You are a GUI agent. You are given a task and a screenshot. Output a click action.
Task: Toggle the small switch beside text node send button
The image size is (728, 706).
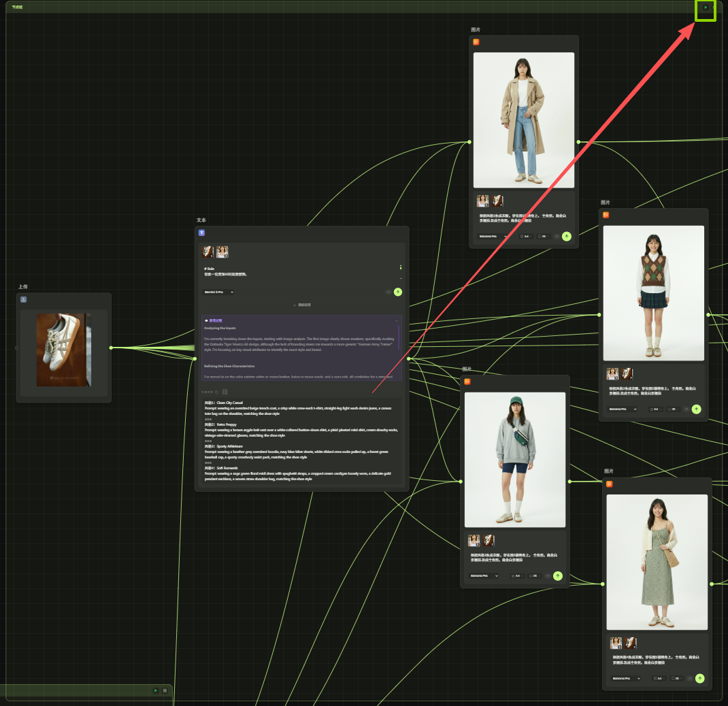click(x=388, y=292)
